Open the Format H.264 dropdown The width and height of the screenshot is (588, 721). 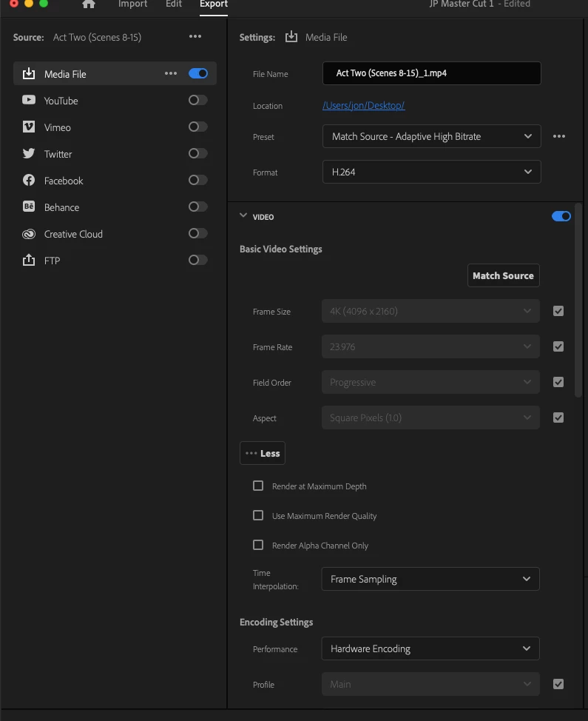[431, 172]
